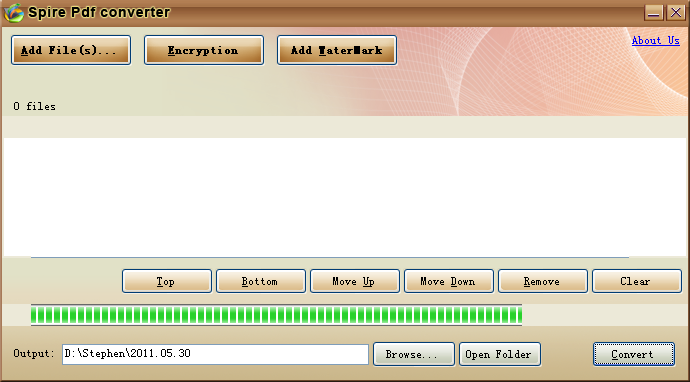Image resolution: width=690 pixels, height=382 pixels.
Task: Choose Add WaterMark option
Action: pos(337,50)
